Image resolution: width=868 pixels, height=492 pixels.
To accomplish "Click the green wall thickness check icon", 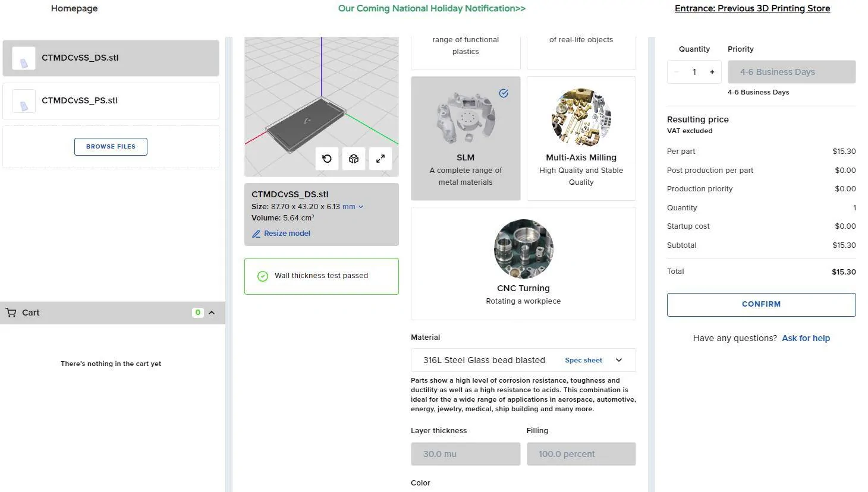I will 263,276.
